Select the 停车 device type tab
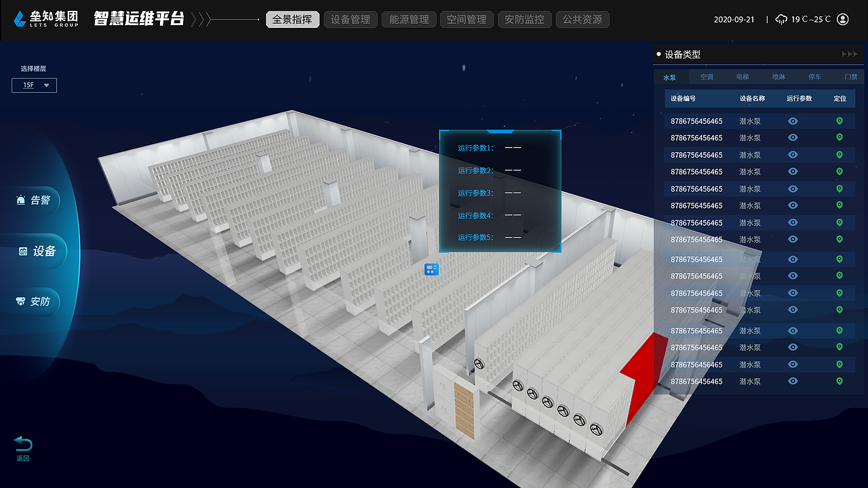The width and height of the screenshot is (868, 488). coord(814,77)
